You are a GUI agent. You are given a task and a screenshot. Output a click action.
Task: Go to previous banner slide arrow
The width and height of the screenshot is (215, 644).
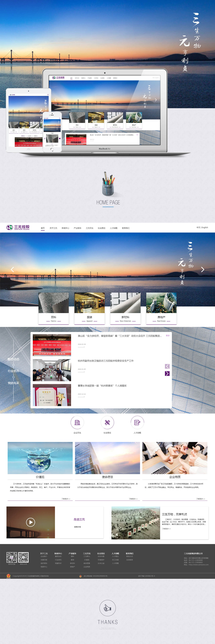(x=12, y=269)
